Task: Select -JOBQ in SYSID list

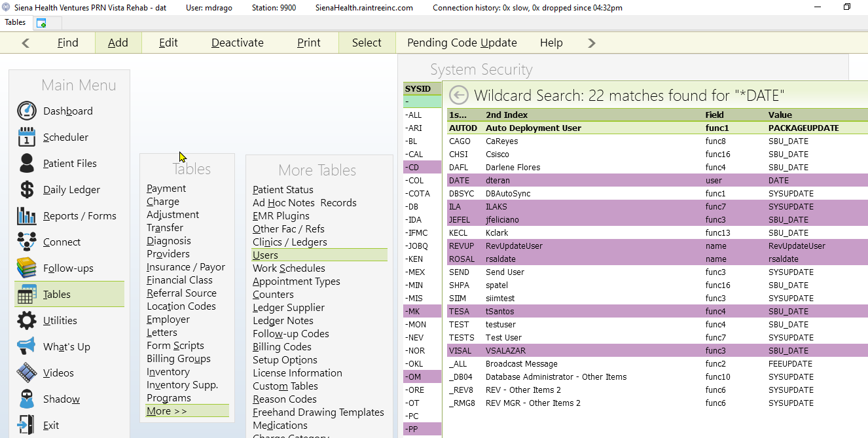Action: coord(423,246)
